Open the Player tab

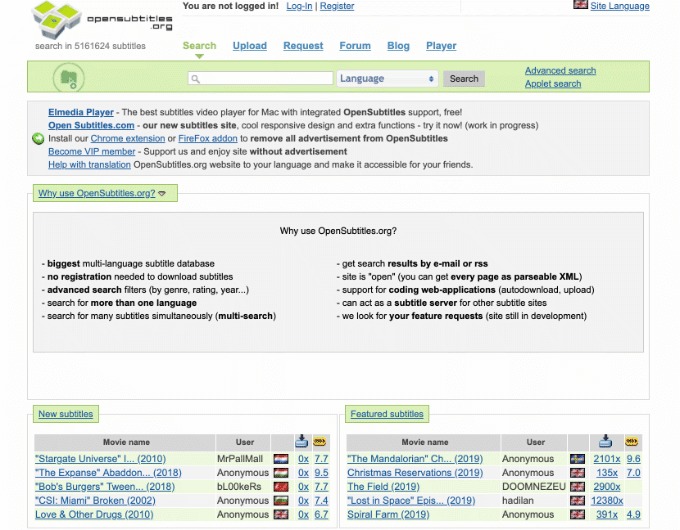click(x=441, y=46)
